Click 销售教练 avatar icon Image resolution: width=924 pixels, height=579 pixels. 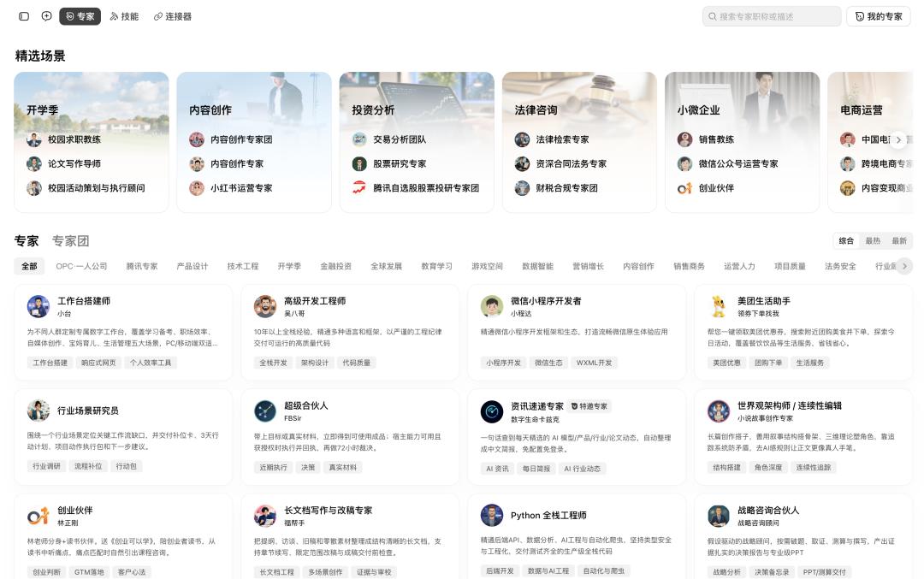(684, 139)
